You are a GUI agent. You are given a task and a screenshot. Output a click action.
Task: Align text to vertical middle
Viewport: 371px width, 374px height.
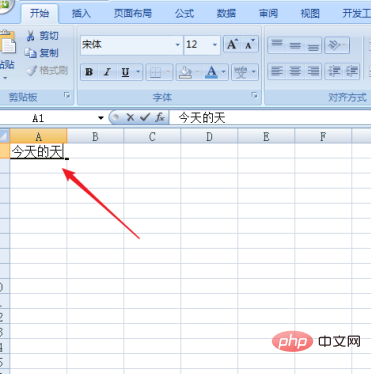tap(295, 45)
